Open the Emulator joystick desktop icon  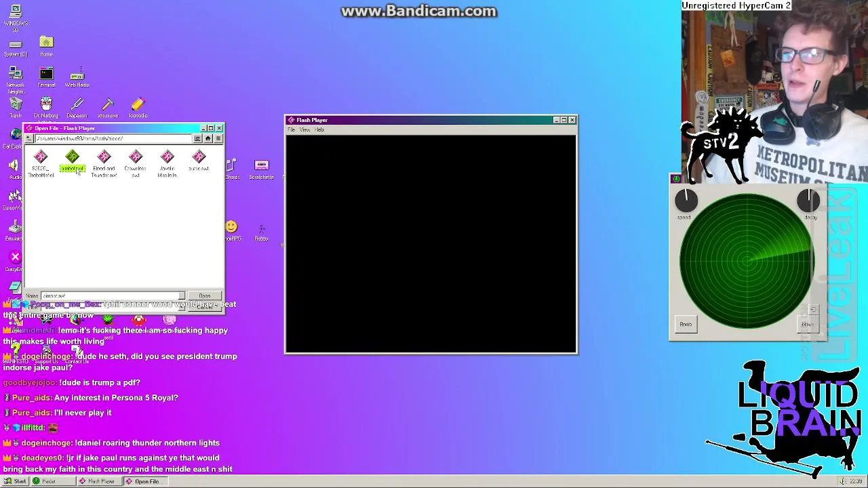pos(15,230)
